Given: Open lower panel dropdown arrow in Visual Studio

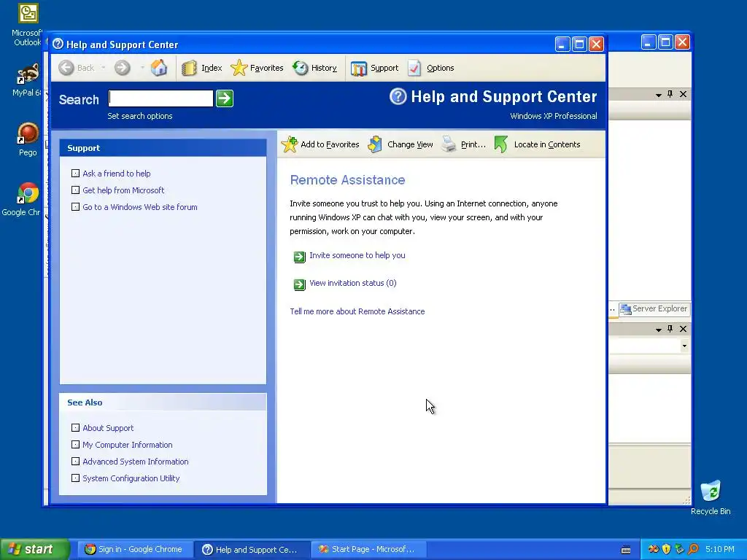Looking at the screenshot, I should [x=659, y=329].
